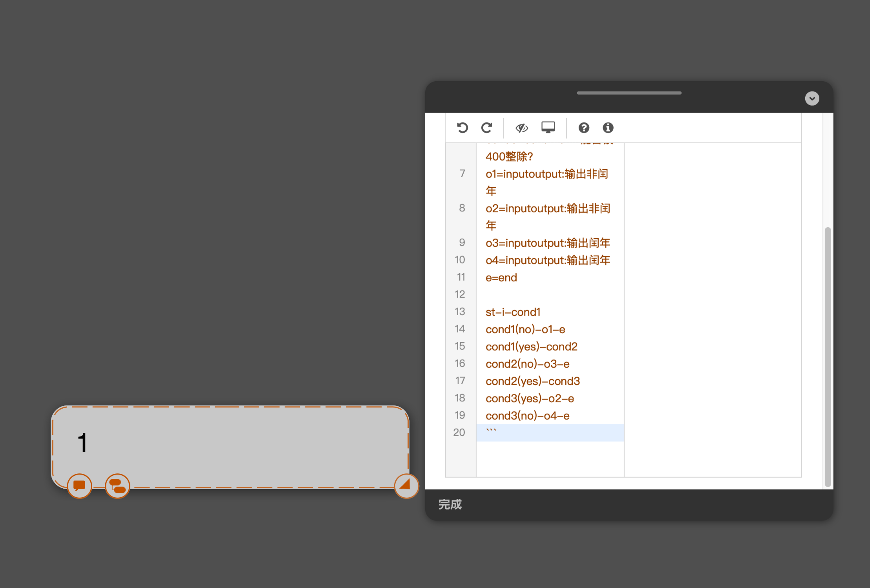Undo the last edit in editor toolbar
Image resolution: width=870 pixels, height=588 pixels.
[462, 128]
